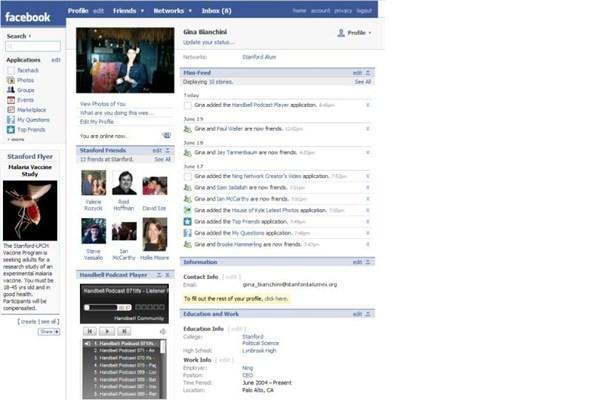Open Reid Hoffman's friend thumbnail

(124, 183)
